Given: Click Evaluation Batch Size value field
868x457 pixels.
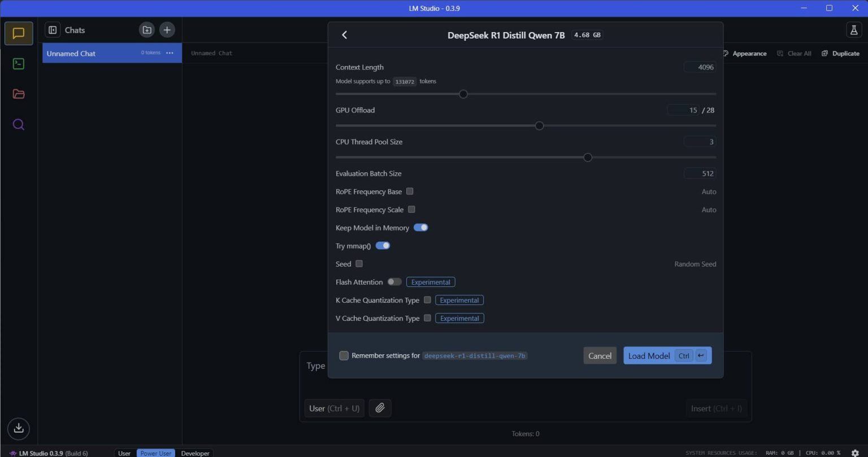Looking at the screenshot, I should (700, 173).
